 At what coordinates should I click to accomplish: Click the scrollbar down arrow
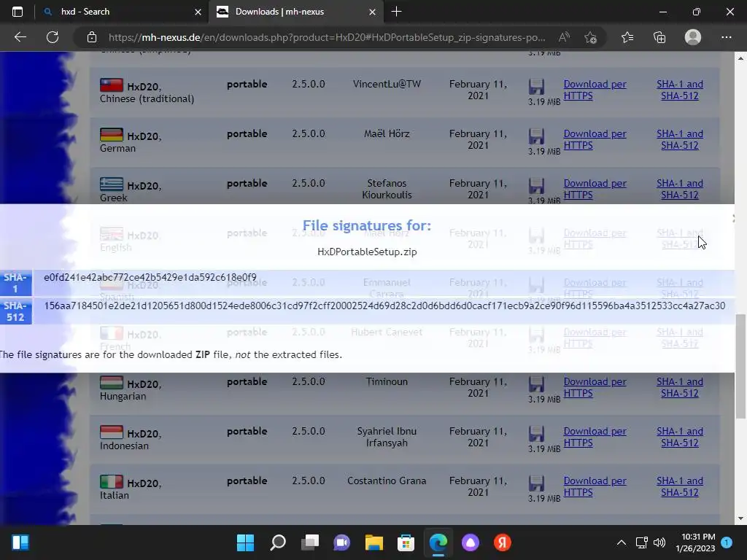coord(740,518)
